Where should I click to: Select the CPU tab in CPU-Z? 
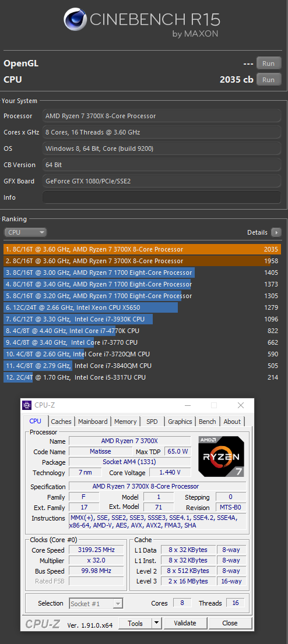(36, 421)
